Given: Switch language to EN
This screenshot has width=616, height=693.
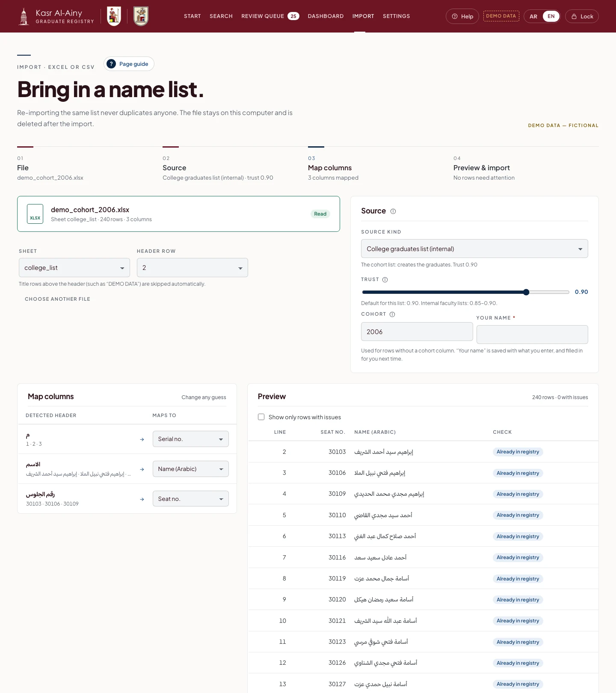Looking at the screenshot, I should point(551,16).
